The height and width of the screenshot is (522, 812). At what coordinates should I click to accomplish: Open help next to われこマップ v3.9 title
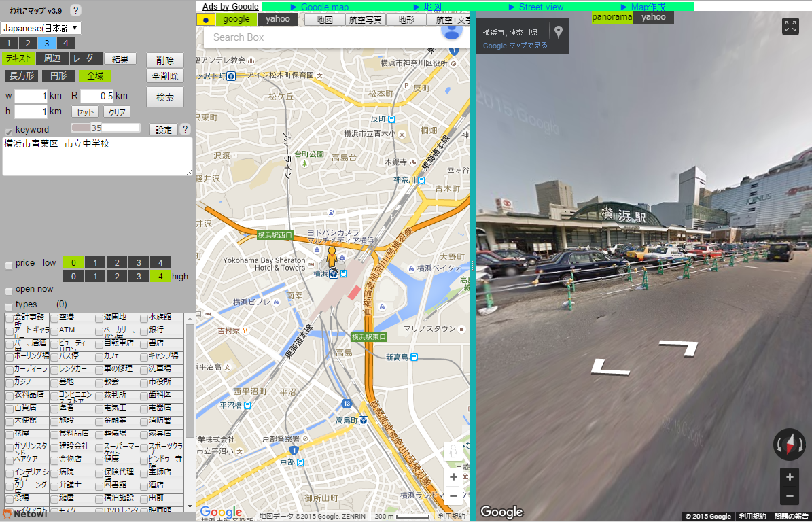tap(75, 10)
